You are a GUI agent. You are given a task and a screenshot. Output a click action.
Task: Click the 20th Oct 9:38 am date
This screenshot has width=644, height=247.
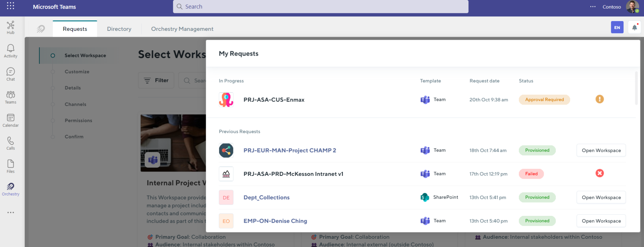(489, 100)
